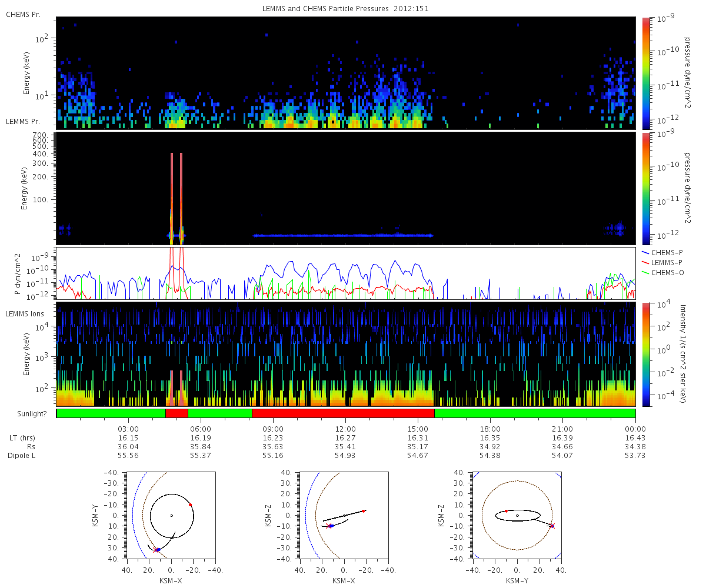This screenshot has width=706, height=588.
Task: Select the CHEMS-O legend entry
Action: pos(663,272)
